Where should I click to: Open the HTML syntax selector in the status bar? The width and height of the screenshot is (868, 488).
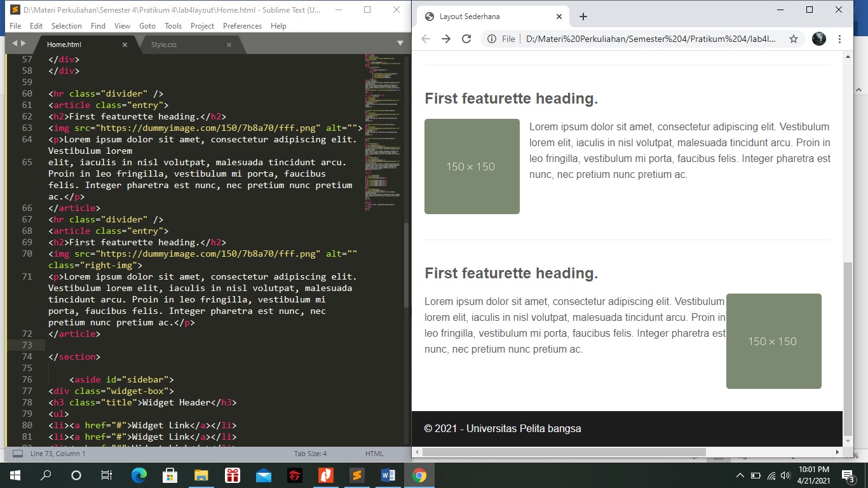pyautogui.click(x=375, y=453)
